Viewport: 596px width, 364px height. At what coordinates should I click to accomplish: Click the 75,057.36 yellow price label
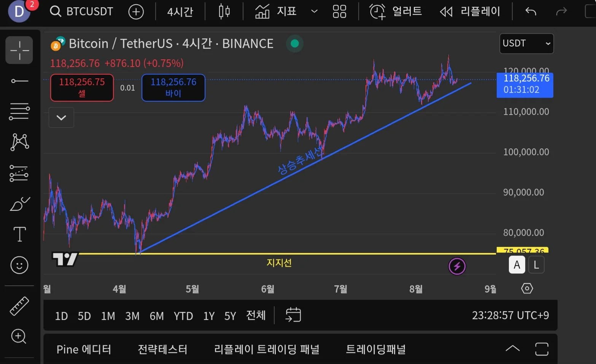click(x=523, y=250)
